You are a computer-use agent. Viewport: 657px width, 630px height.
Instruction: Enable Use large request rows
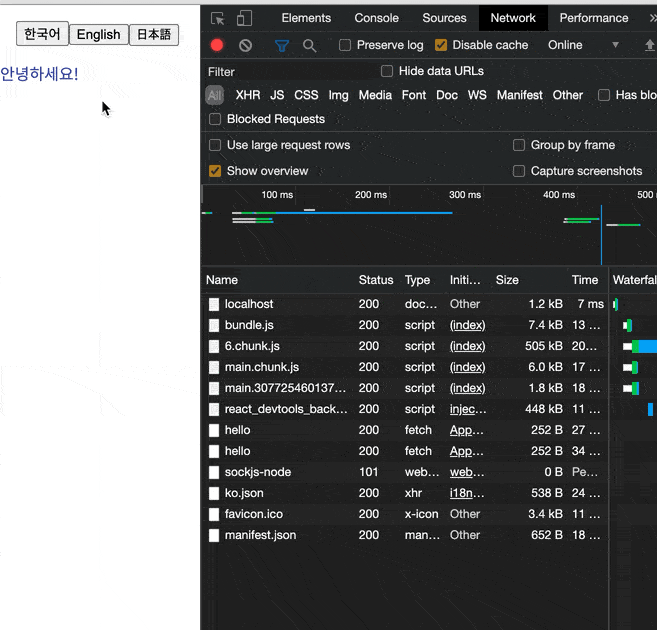coord(215,145)
